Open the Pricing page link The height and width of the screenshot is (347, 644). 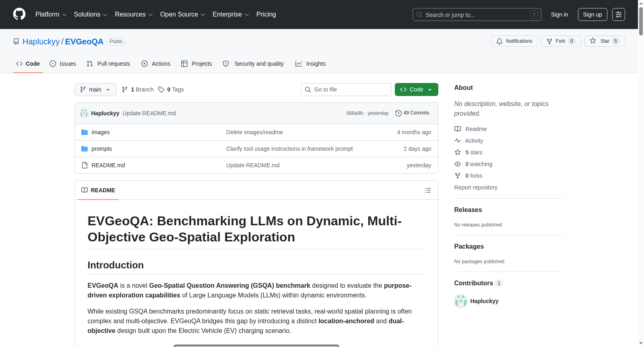266,15
